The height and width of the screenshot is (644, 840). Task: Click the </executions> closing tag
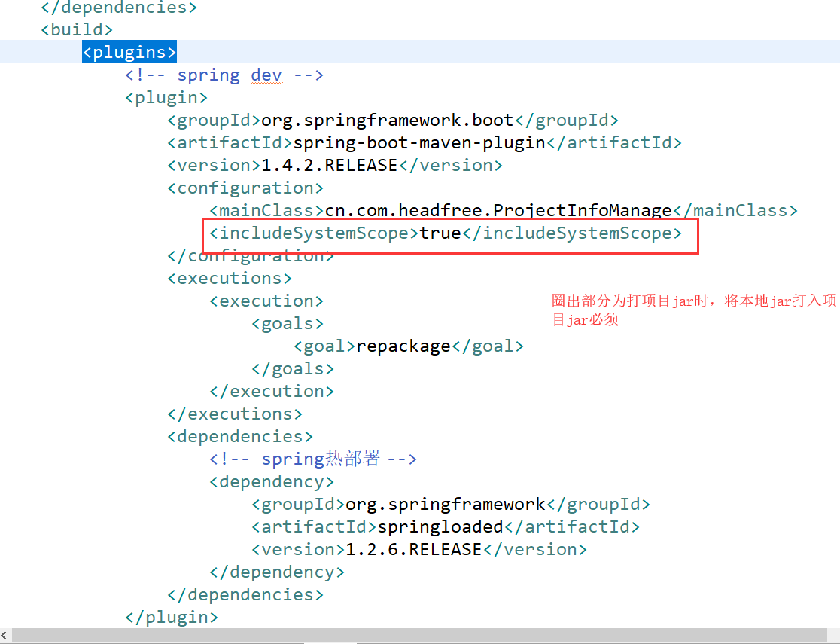pos(235,414)
